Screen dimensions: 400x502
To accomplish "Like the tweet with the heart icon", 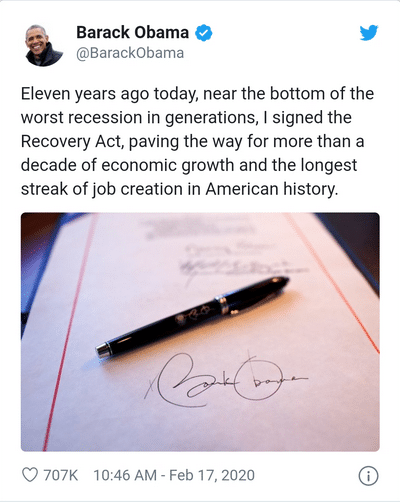I will click(x=30, y=475).
